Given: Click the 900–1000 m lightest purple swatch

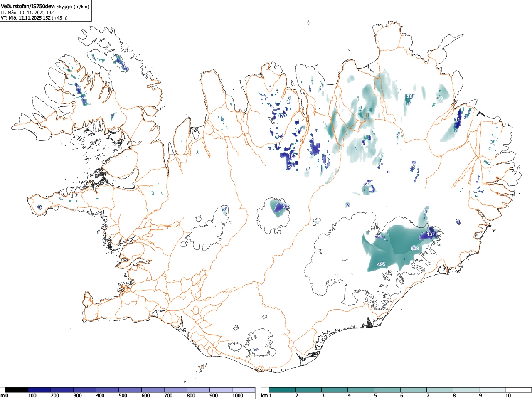Looking at the screenshot, I should coord(221,390).
